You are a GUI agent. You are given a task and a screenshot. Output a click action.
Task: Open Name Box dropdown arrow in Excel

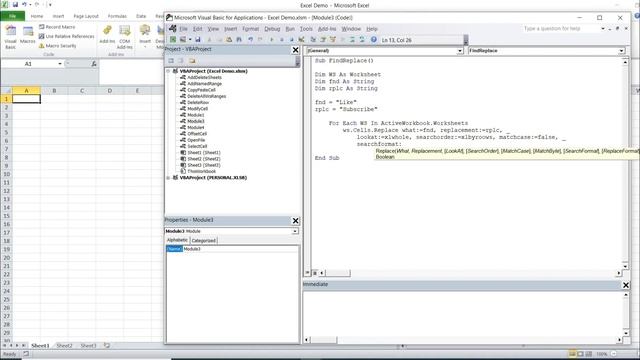[60, 64]
